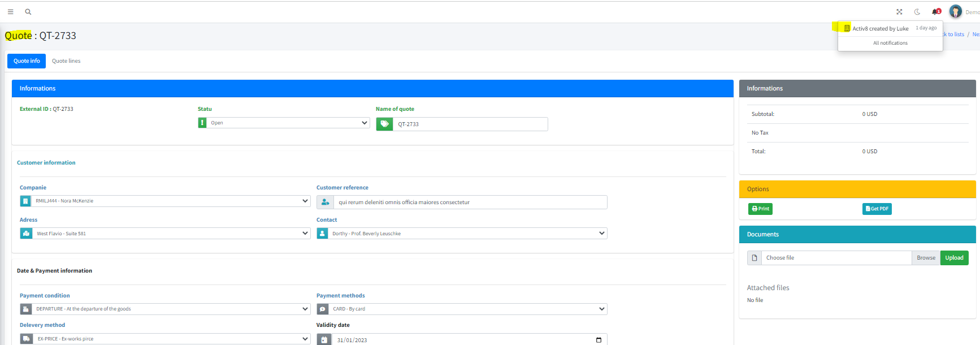Click the payment condition icon
Image resolution: width=980 pixels, height=345 pixels.
click(26, 309)
